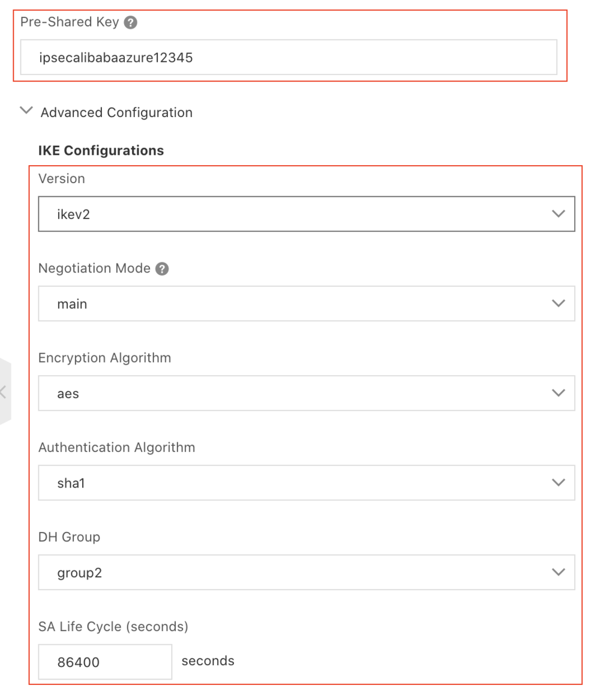
Task: Open the Negotiation Mode dropdown showing main
Action: tap(306, 304)
